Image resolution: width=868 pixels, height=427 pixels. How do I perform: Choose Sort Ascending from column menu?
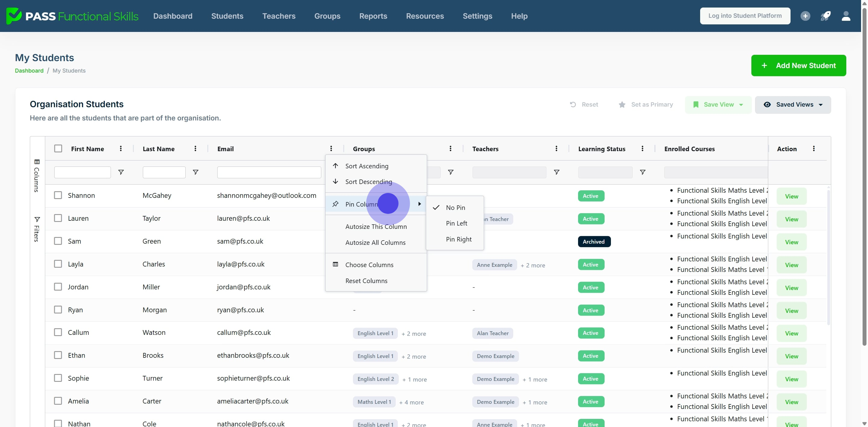coord(376,166)
